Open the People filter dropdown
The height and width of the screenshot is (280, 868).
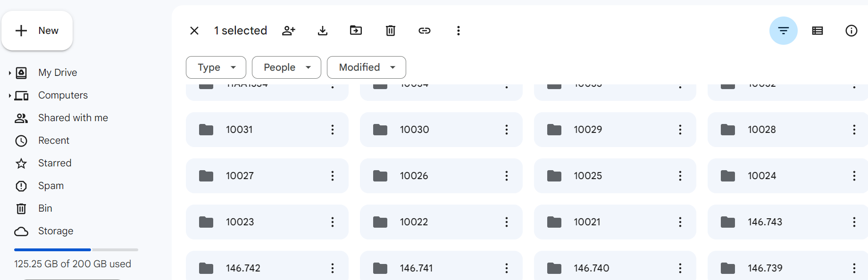pos(286,67)
